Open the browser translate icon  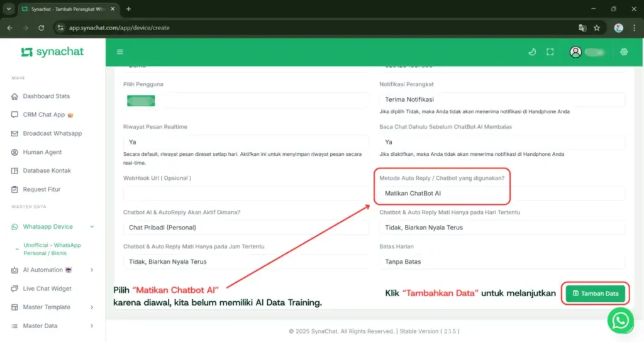tap(582, 28)
